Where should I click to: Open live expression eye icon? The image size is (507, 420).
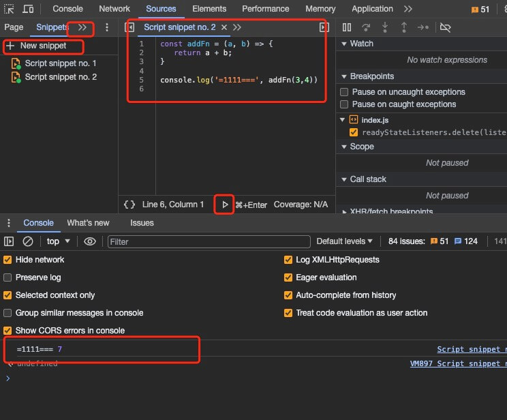click(89, 241)
